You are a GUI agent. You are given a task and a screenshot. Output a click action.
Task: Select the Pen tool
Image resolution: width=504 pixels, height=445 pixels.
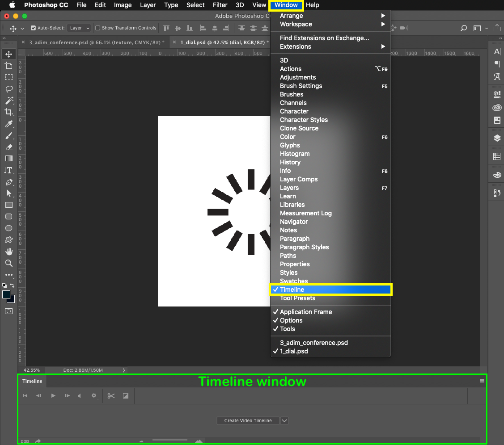[8, 182]
